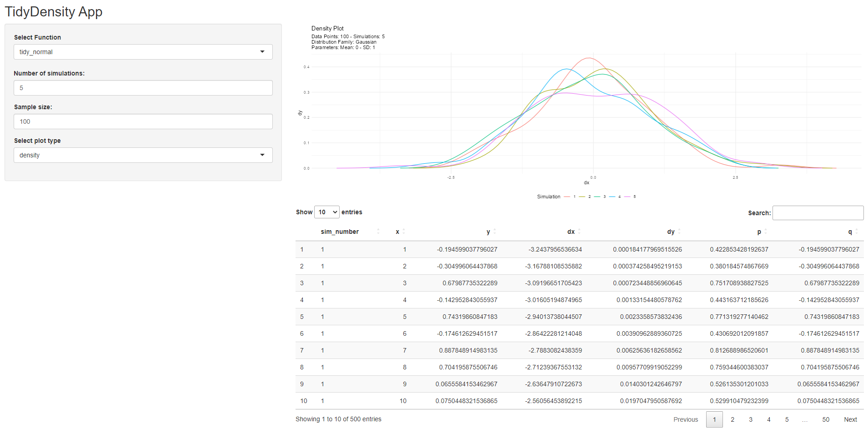The image size is (868, 434).
Task: Sort table by the sim_number column
Action: click(x=378, y=232)
